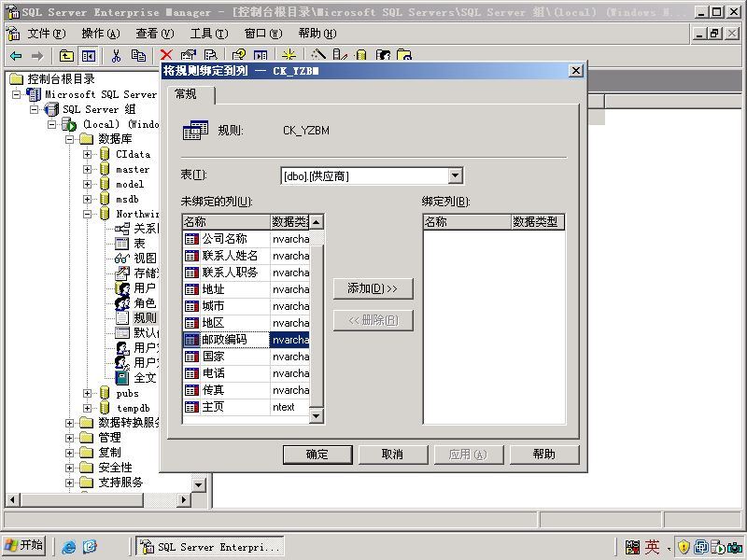This screenshot has width=747, height=560.
Task: Click the 名称 header in unbound columns list
Action: click(226, 222)
